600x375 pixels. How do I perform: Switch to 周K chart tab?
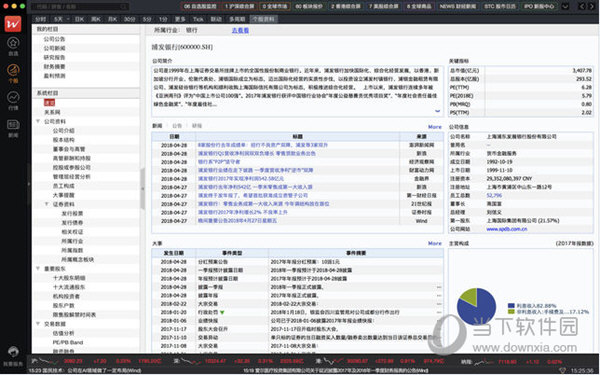pyautogui.click(x=96, y=19)
